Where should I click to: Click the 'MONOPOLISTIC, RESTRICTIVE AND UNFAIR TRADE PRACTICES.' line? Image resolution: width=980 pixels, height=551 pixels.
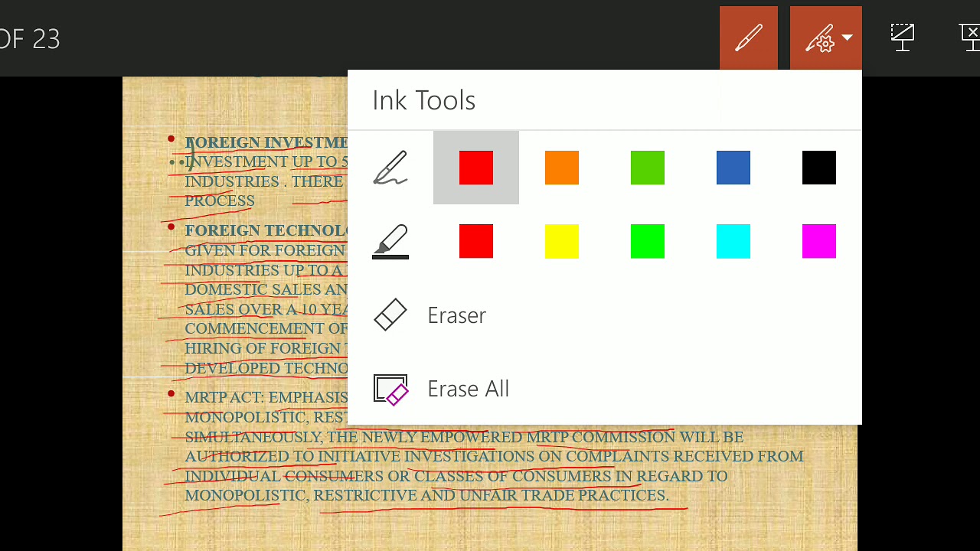(x=426, y=495)
